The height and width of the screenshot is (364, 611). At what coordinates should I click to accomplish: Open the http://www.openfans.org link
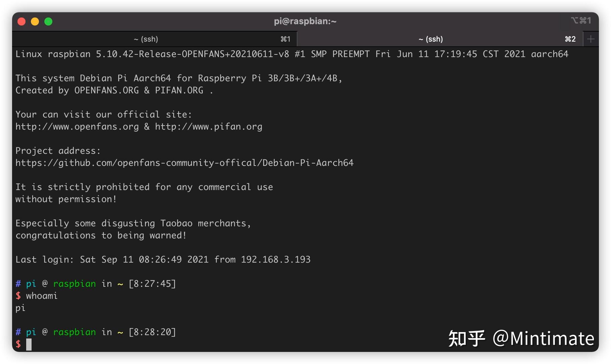[77, 127]
